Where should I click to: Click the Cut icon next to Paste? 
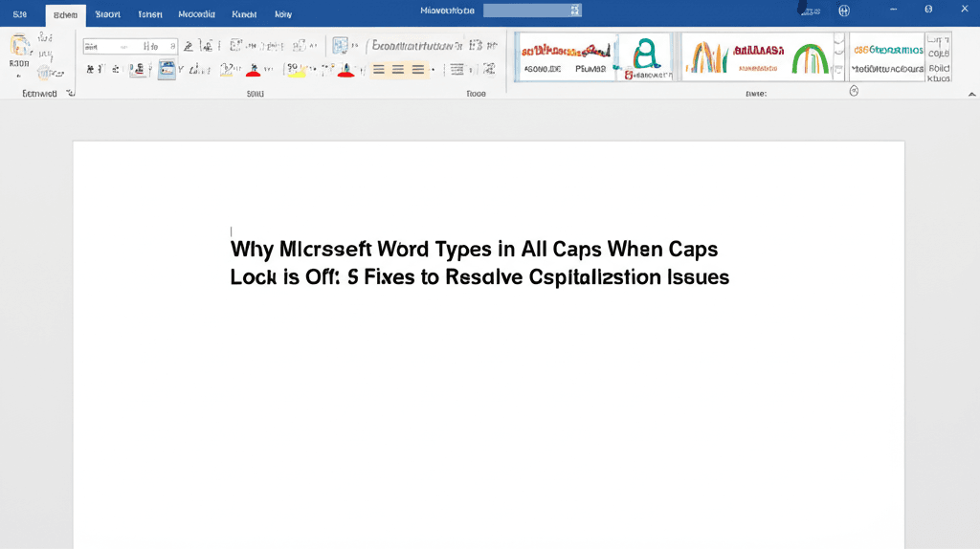point(45,38)
